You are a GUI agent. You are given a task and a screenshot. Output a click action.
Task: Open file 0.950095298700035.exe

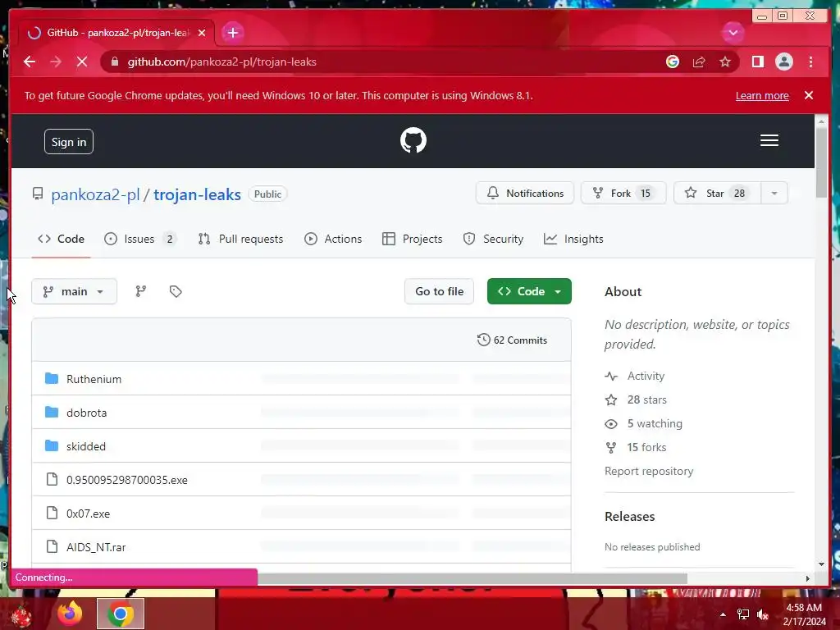(127, 480)
